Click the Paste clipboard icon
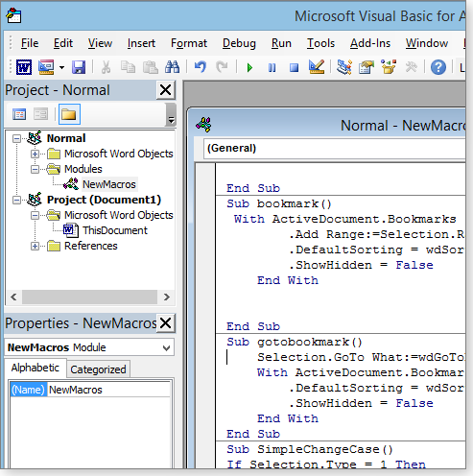 [x=150, y=67]
